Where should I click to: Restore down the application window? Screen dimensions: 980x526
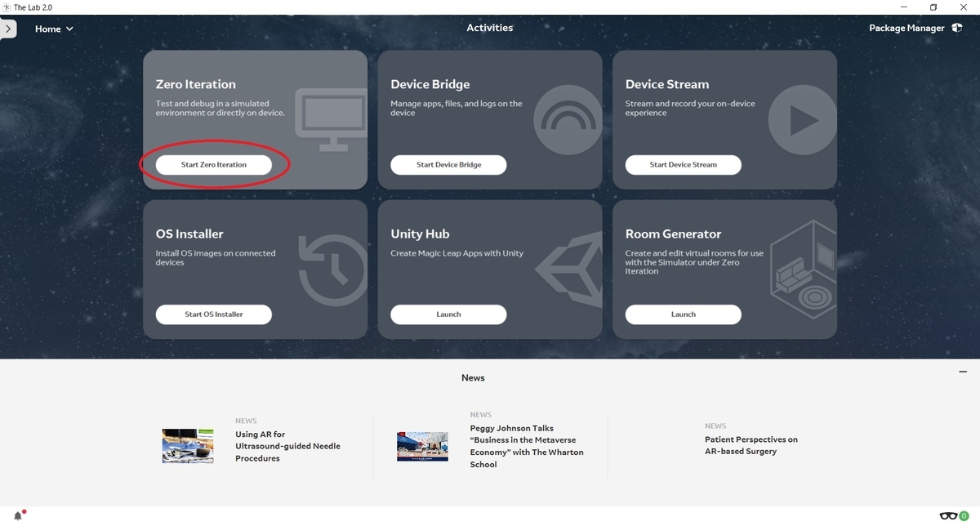933,7
